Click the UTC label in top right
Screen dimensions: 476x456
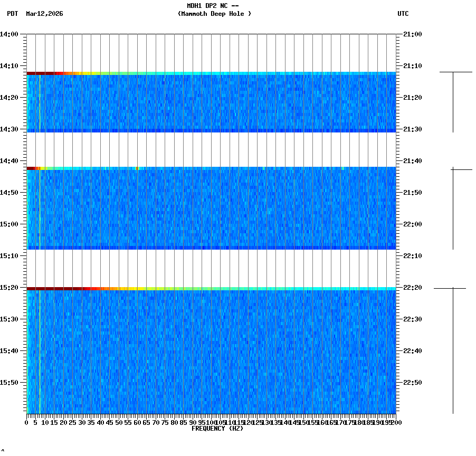(403, 14)
